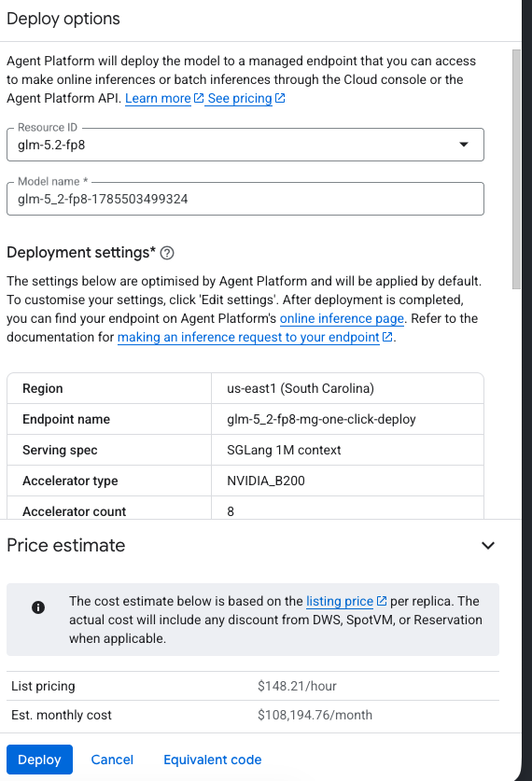Screen dimensions: 532x781
Task: Open the Equivalent code link
Action: (213, 760)
